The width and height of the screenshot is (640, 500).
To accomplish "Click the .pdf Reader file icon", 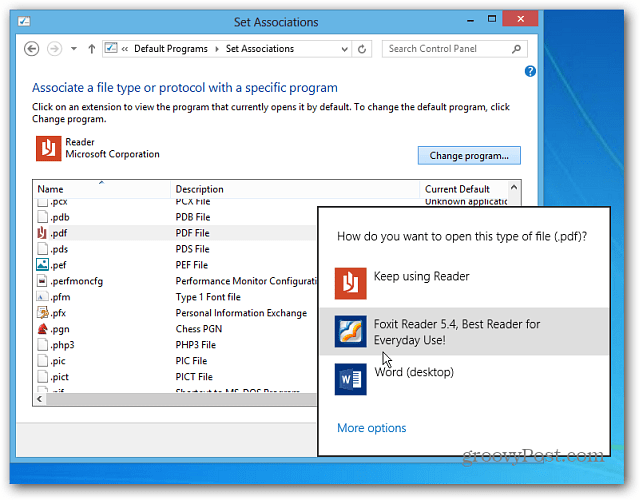I will 42,233.
